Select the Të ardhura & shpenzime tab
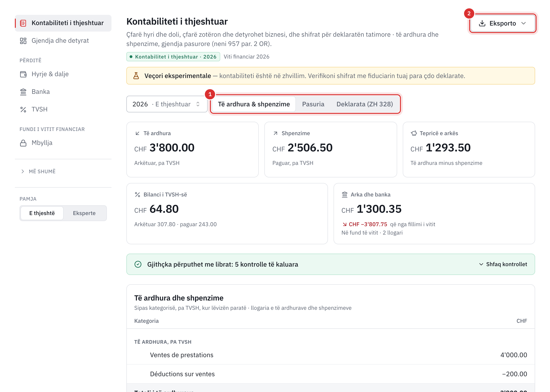Image resolution: width=550 pixels, height=392 pixels. pos(254,104)
